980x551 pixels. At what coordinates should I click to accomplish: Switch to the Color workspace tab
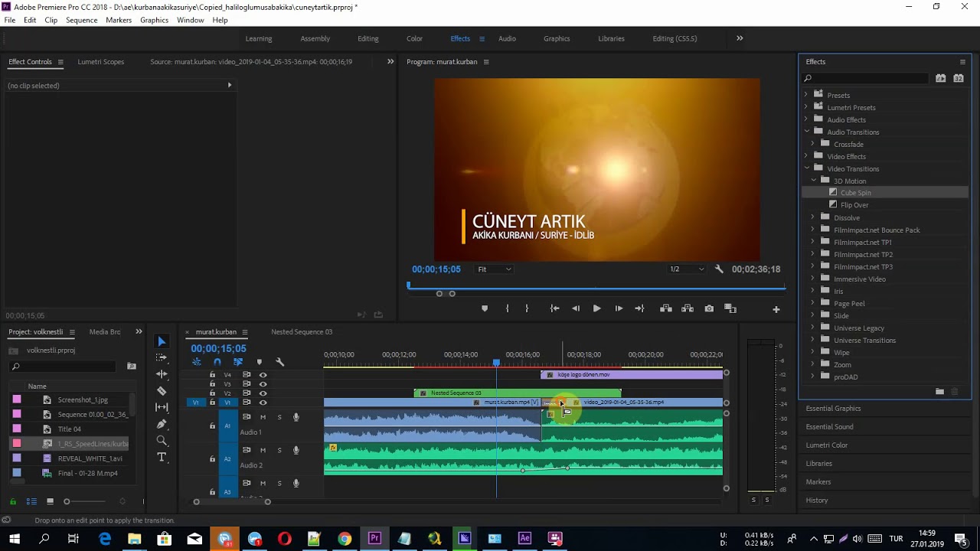click(x=414, y=38)
